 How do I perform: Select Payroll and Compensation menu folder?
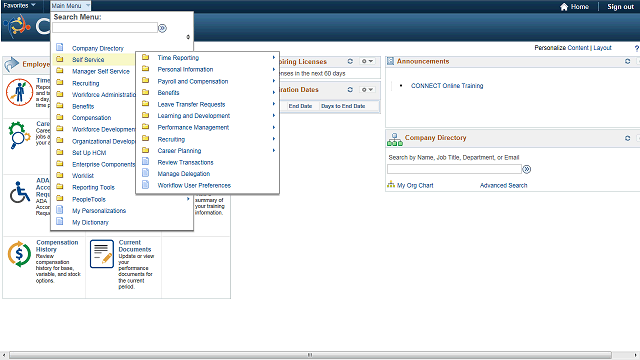(x=193, y=81)
